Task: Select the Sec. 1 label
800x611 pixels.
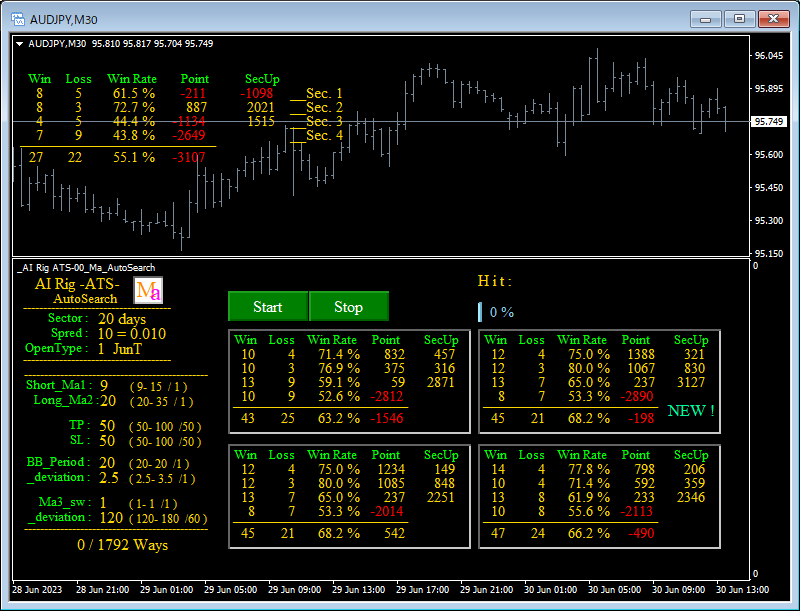Action: click(x=324, y=93)
